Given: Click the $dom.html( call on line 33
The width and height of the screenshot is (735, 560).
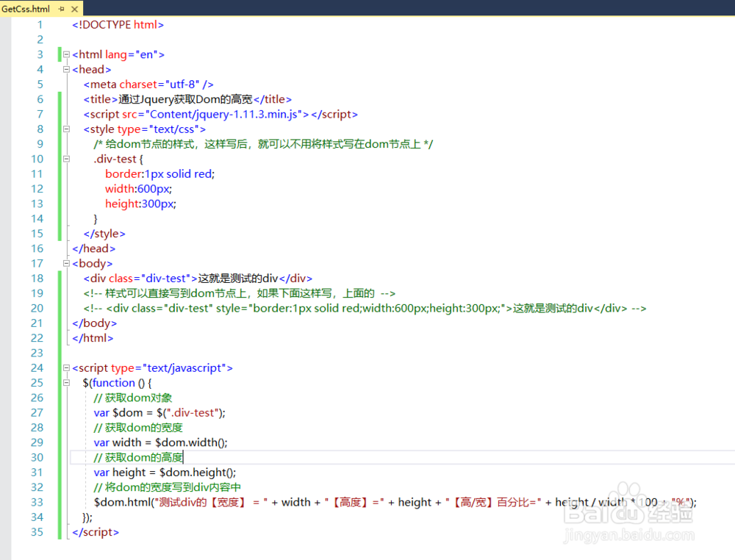Looking at the screenshot, I should tap(124, 503).
